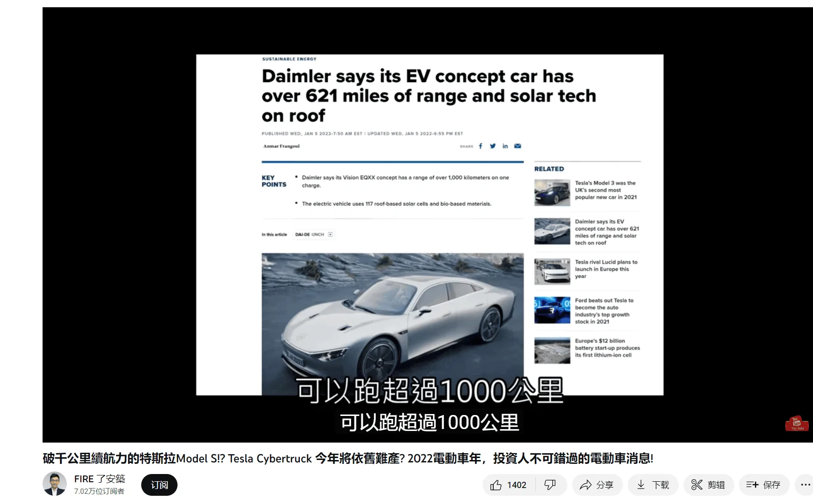The image size is (813, 504).
Task: Subscribe to channel with 订阅 button
Action: (159, 485)
